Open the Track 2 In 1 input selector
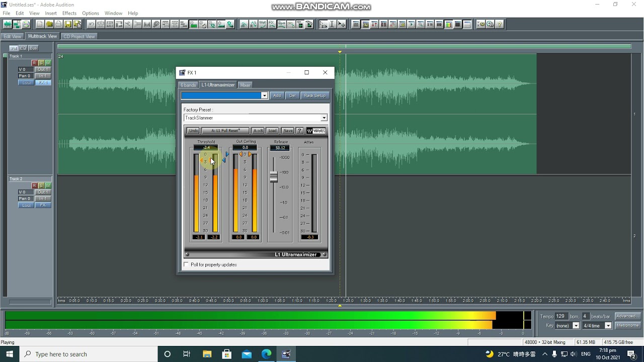 [43, 199]
